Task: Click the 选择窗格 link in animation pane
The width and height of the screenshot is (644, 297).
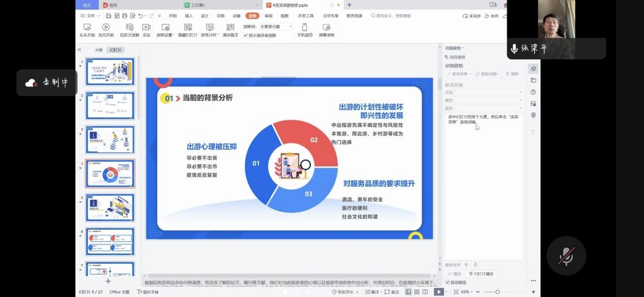Action: 457,57
